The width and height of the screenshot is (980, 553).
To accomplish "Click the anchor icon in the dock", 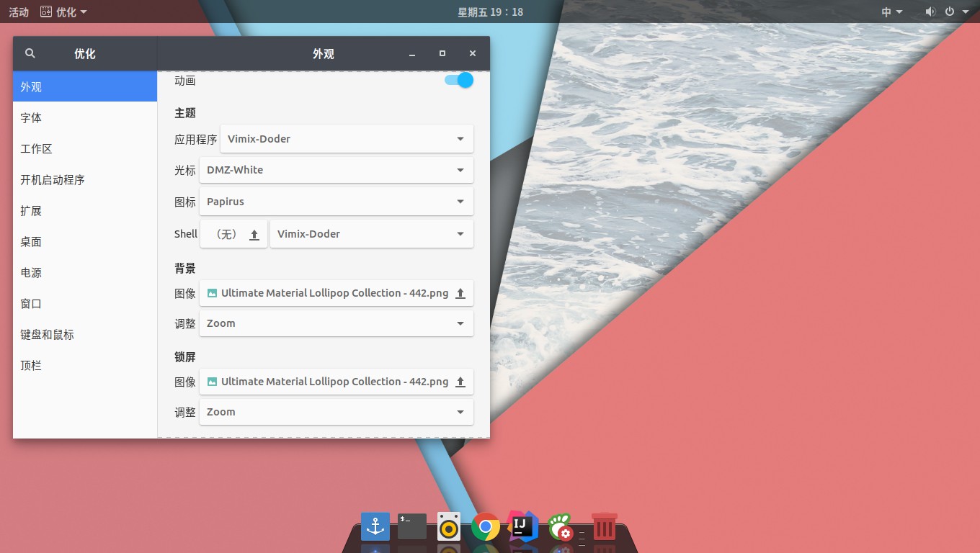I will coord(375,526).
